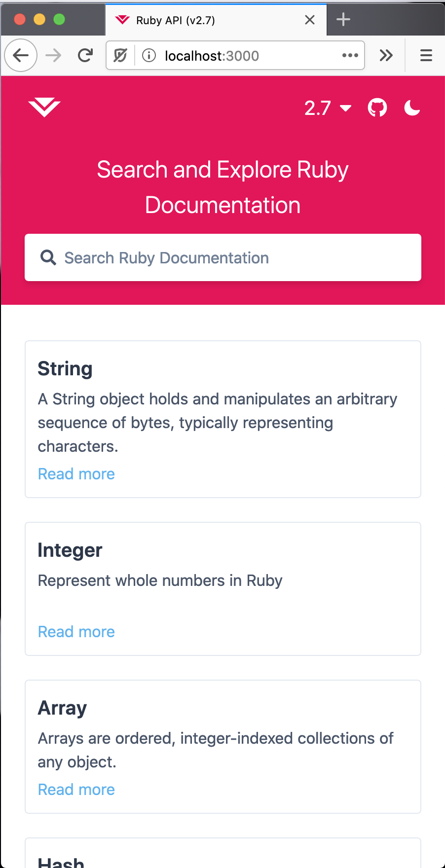
Task: Focus the Search Ruby Documentation field
Action: coord(223,257)
